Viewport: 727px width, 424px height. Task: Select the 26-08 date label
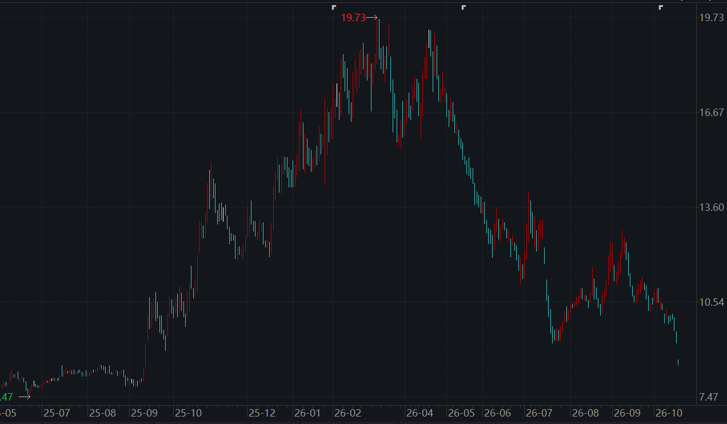click(585, 413)
